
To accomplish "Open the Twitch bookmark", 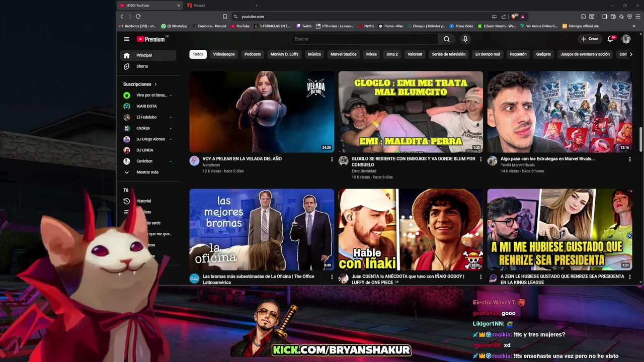I will tap(304, 26).
